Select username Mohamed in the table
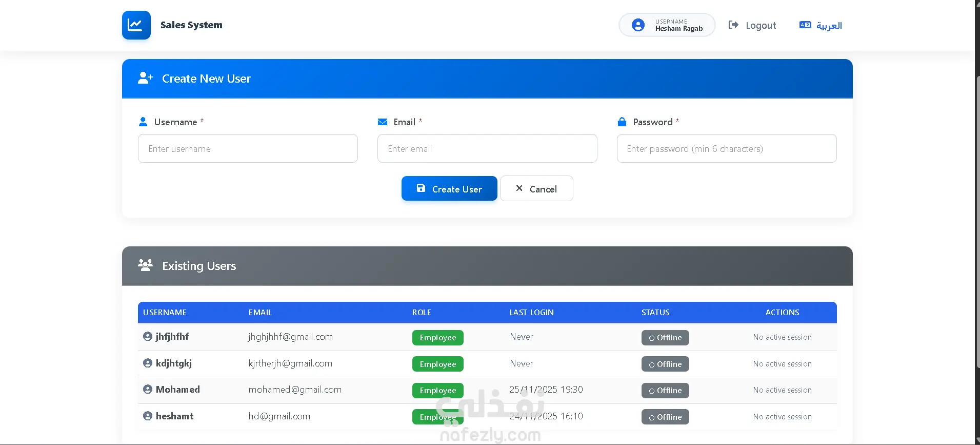980x445 pixels. pyautogui.click(x=178, y=390)
